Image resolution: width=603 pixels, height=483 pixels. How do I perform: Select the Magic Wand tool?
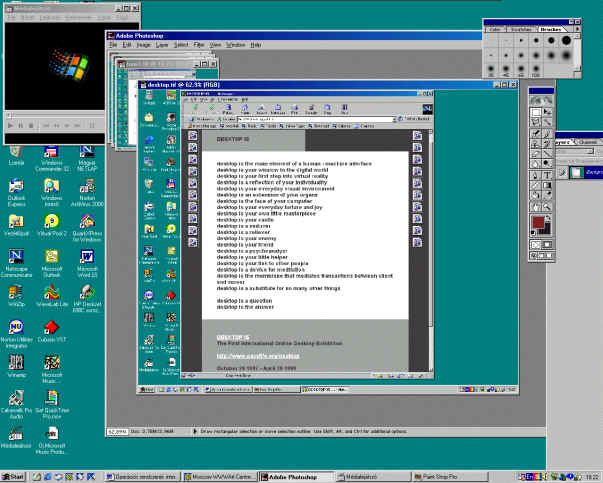coord(547,122)
